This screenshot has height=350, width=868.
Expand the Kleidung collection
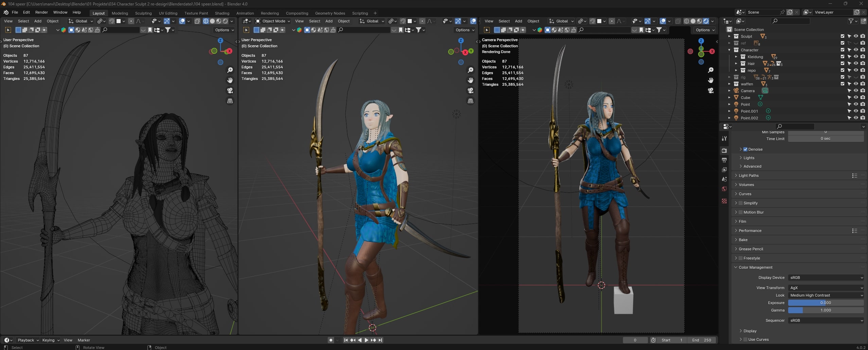(736, 57)
